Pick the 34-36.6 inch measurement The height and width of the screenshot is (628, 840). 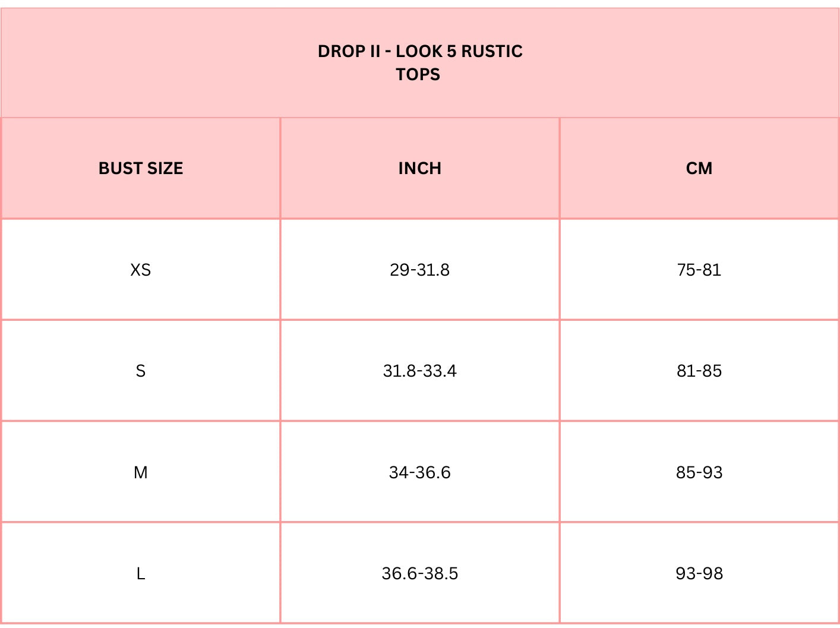pos(420,473)
